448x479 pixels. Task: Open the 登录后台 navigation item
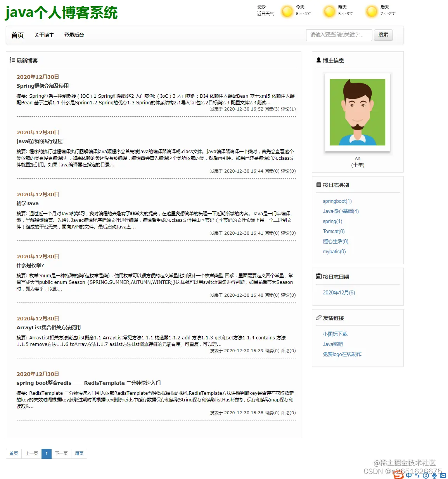coord(74,35)
